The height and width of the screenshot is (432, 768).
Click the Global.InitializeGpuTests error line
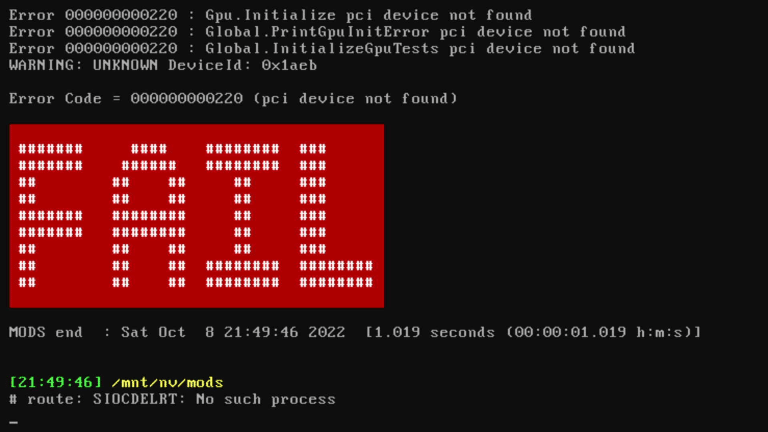point(322,48)
